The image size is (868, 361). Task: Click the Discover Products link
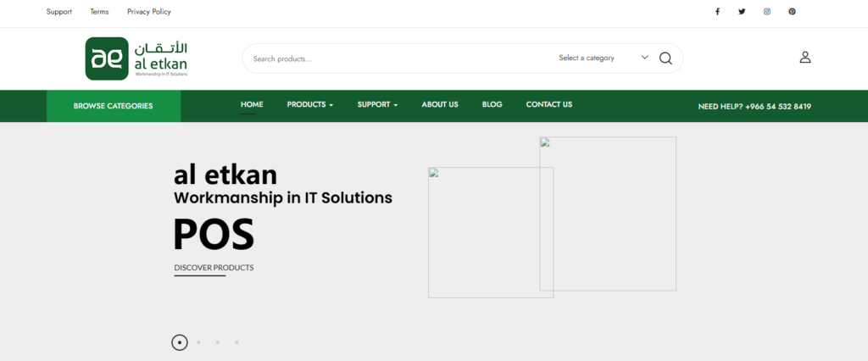coord(214,268)
